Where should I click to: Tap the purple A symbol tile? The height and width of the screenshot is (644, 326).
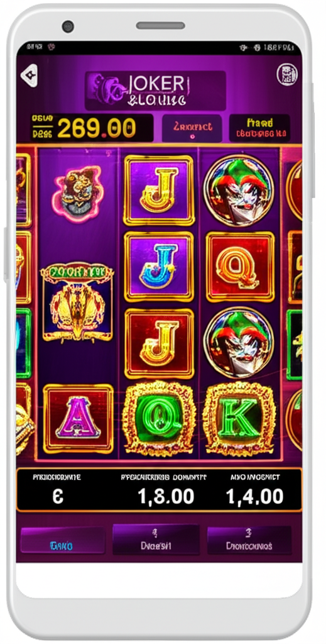[79, 419]
